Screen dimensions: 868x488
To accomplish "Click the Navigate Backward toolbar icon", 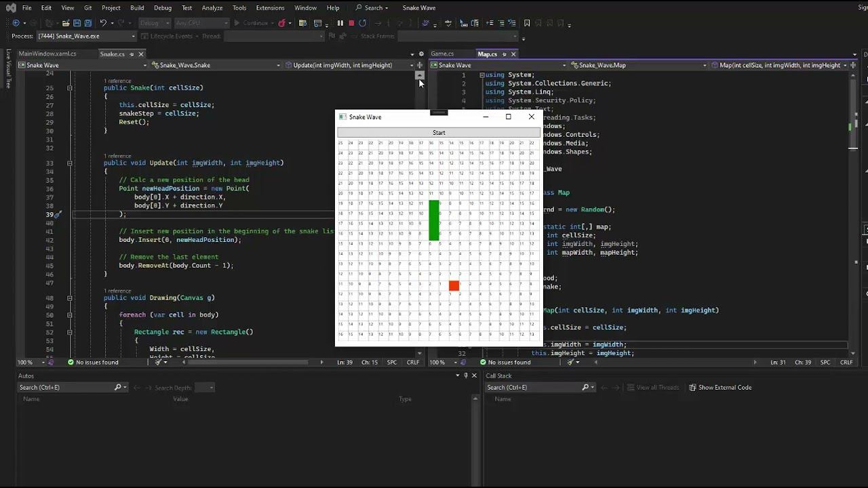I will (15, 23).
